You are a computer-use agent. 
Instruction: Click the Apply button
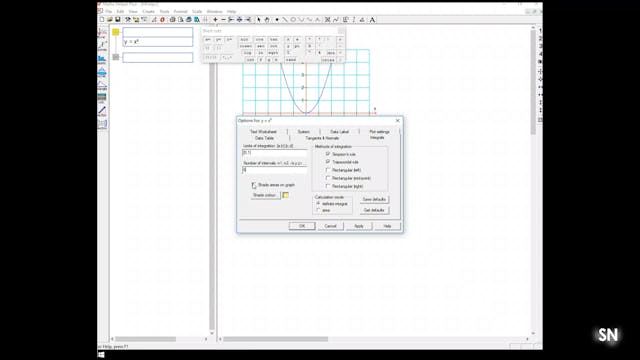coord(359,226)
